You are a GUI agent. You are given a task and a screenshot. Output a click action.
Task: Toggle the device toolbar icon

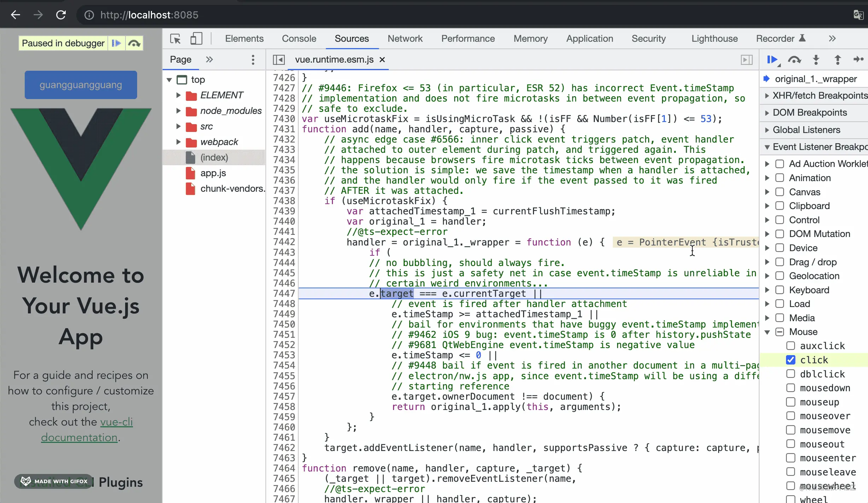tap(196, 39)
